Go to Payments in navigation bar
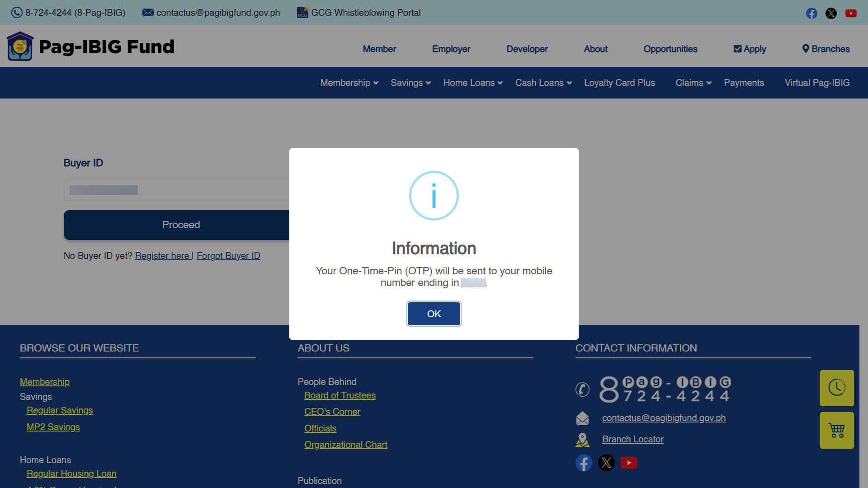Viewport: 868px width, 488px height. coord(744,83)
